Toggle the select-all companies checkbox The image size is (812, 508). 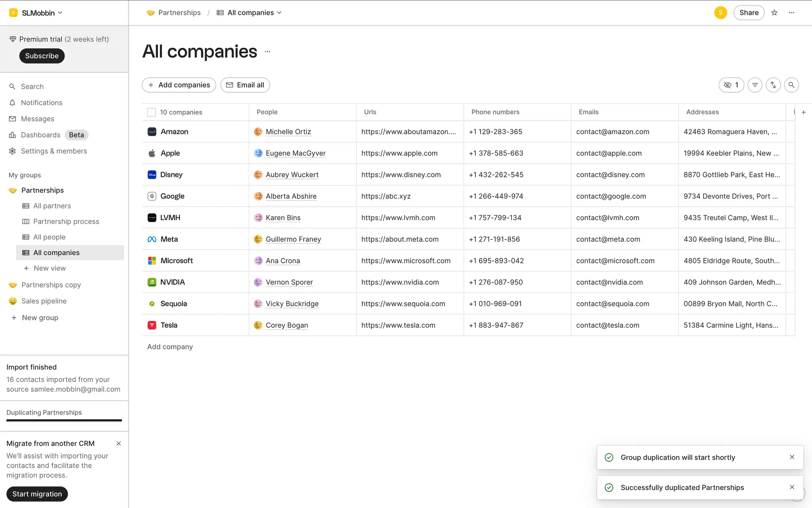coord(151,112)
